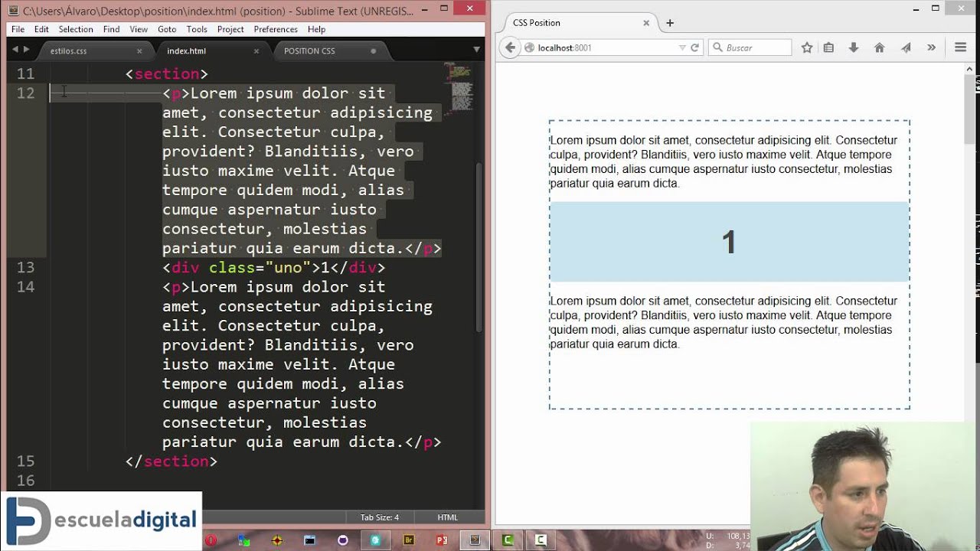
Task: Open the Selection menu
Action: 76,29
